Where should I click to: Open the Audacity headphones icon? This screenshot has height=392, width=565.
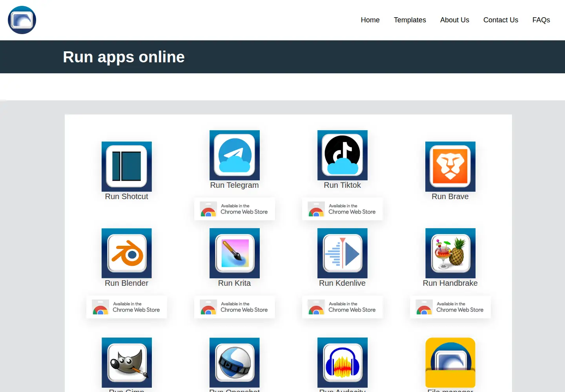pyautogui.click(x=343, y=363)
